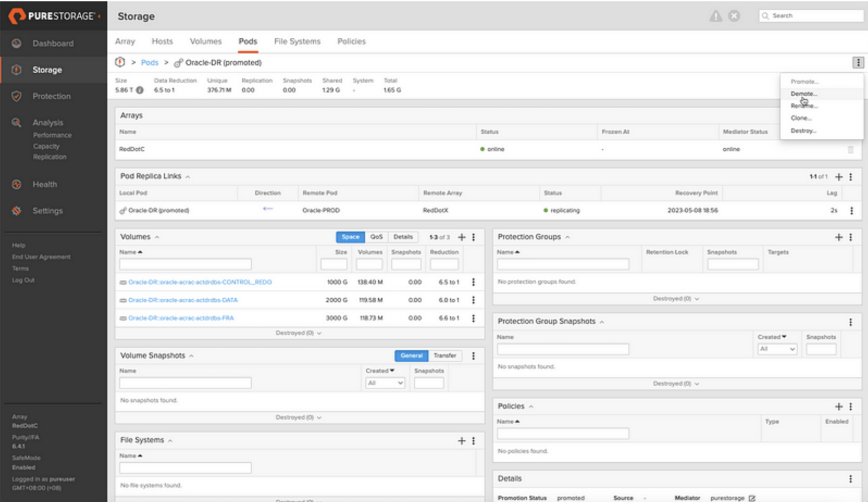Collapse the Volumes panel
868x502 pixels.
coord(157,237)
